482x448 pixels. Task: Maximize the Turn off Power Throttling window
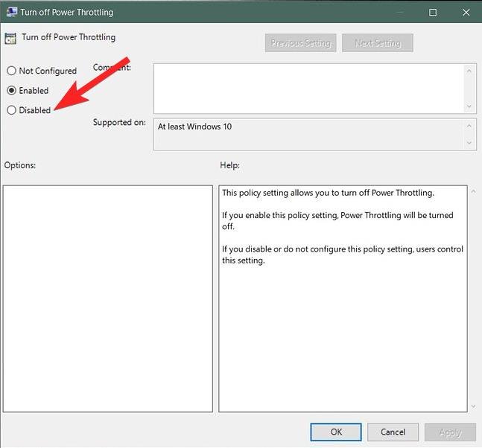click(433, 13)
